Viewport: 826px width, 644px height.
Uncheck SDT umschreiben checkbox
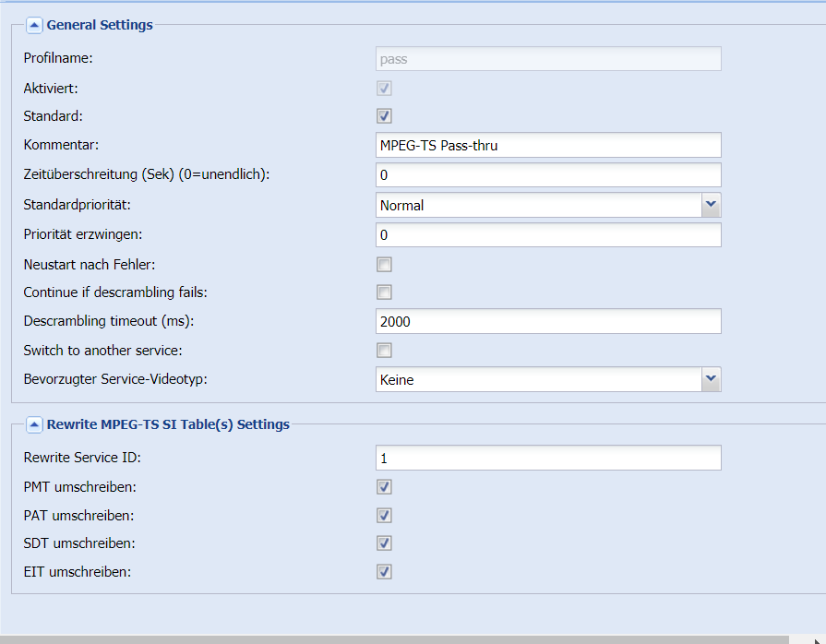pyautogui.click(x=384, y=543)
